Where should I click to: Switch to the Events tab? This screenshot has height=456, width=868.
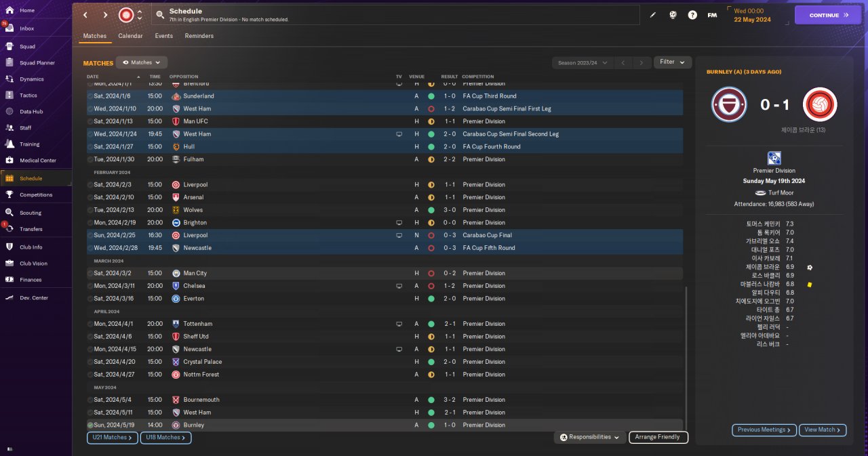[x=163, y=36]
